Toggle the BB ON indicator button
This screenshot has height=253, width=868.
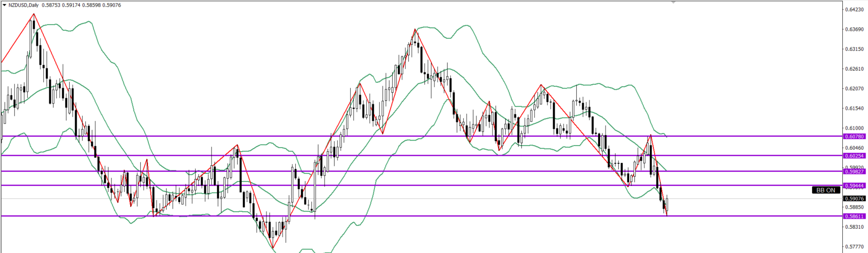(x=826, y=190)
